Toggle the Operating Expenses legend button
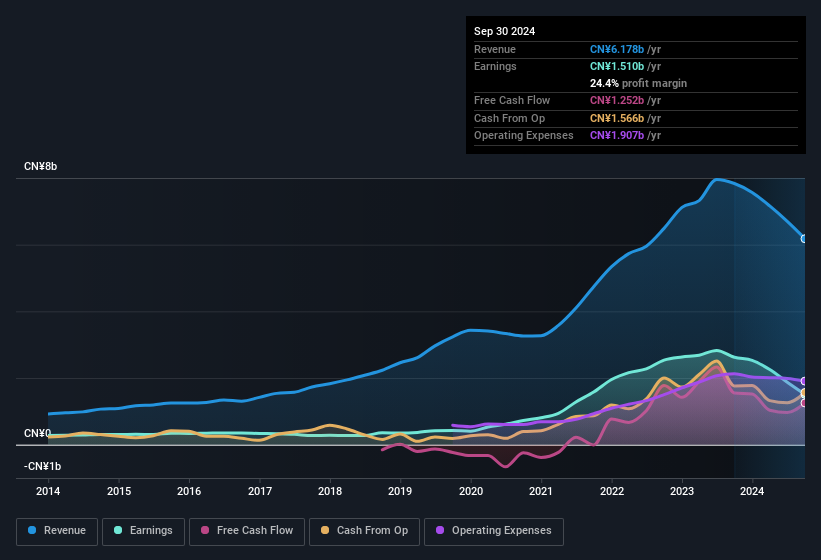The width and height of the screenshot is (821, 560). [x=494, y=531]
